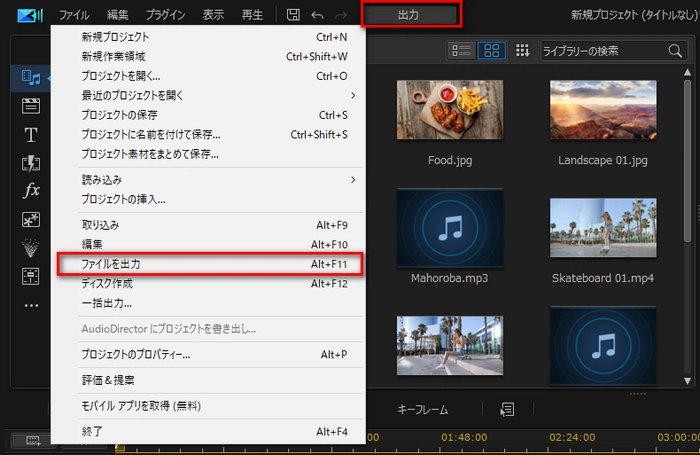700x455 pixels.
Task: Click the キーフレーム button
Action: [x=422, y=409]
